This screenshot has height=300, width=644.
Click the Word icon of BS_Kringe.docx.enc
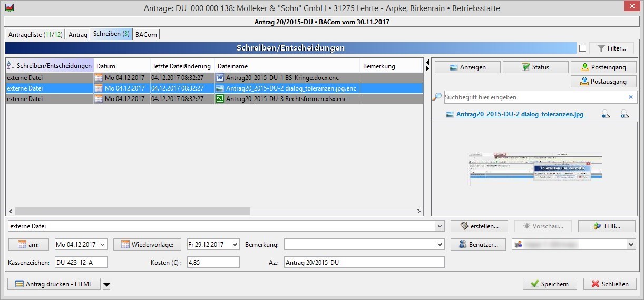(220, 78)
